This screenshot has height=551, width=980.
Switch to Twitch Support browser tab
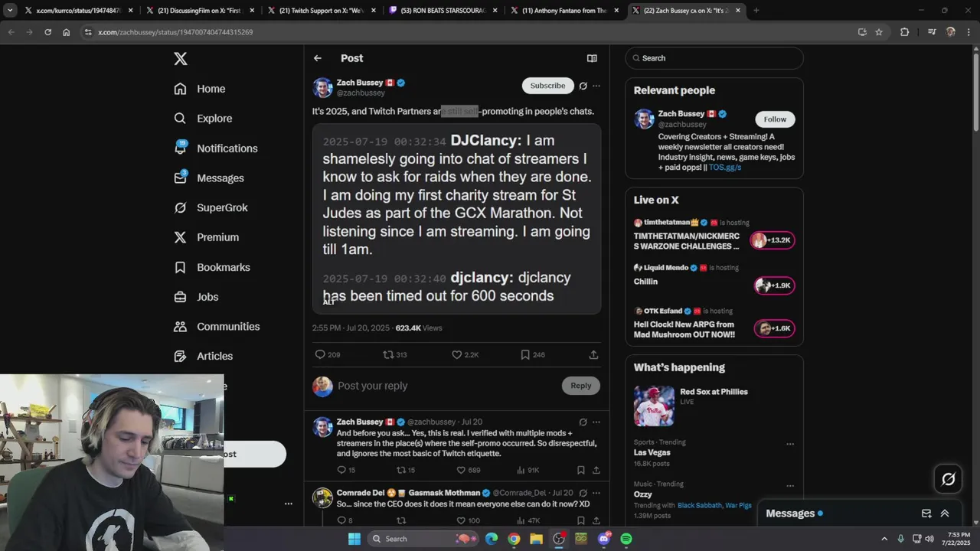(x=321, y=11)
